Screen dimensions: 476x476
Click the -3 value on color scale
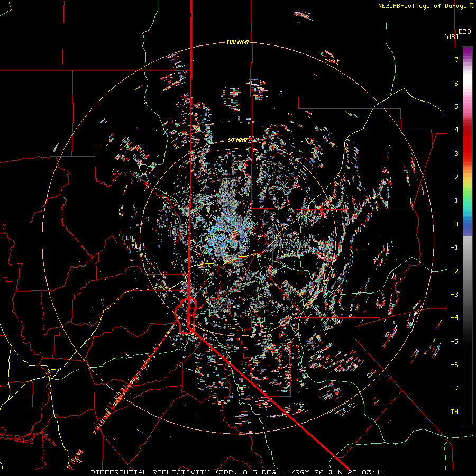point(454,295)
